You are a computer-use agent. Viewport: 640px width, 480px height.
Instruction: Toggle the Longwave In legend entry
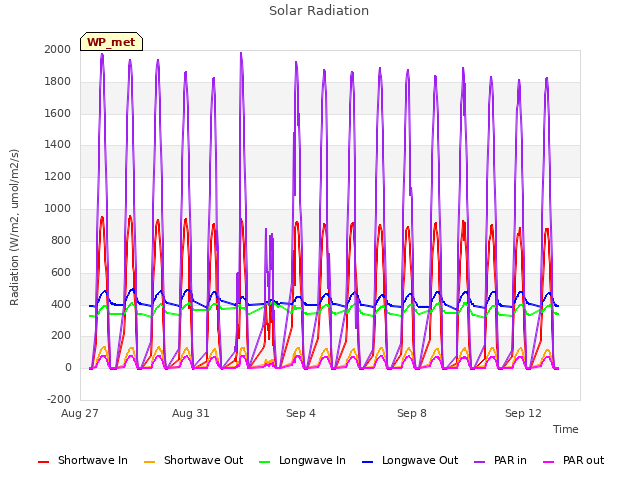point(302,460)
